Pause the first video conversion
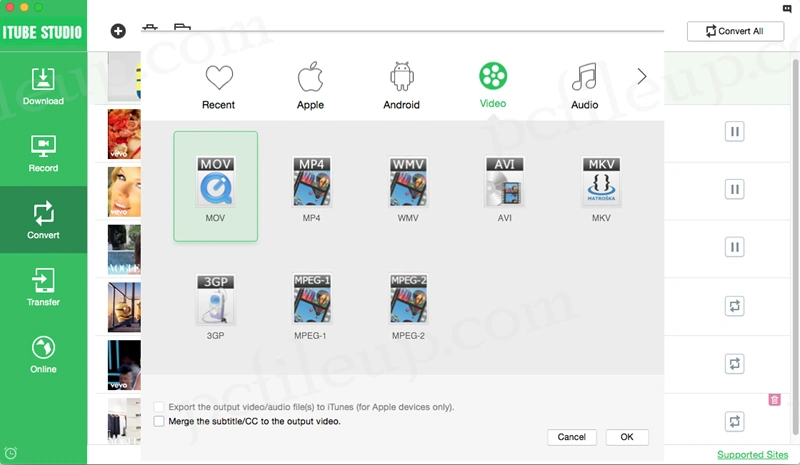Viewport: 800px width, 465px height. pyautogui.click(x=735, y=131)
